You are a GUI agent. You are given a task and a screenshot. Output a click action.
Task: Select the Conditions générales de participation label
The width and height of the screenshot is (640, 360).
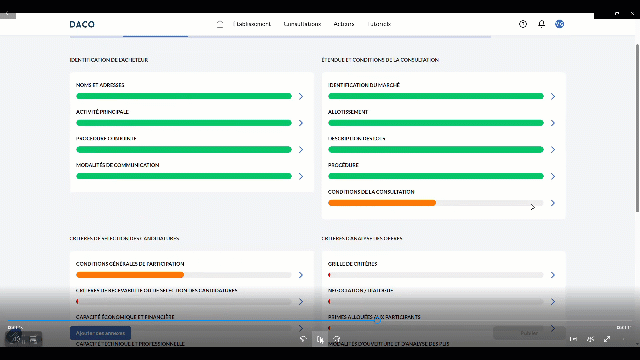130,264
